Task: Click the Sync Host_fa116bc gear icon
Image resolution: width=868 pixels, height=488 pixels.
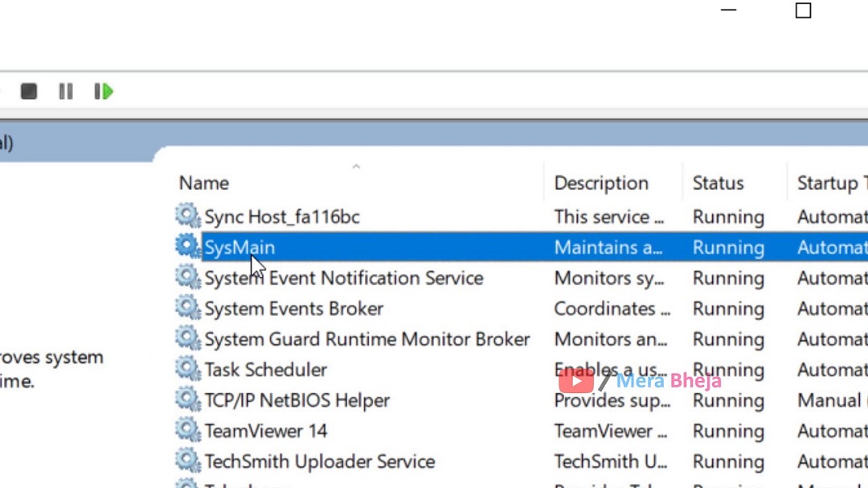Action: [187, 216]
